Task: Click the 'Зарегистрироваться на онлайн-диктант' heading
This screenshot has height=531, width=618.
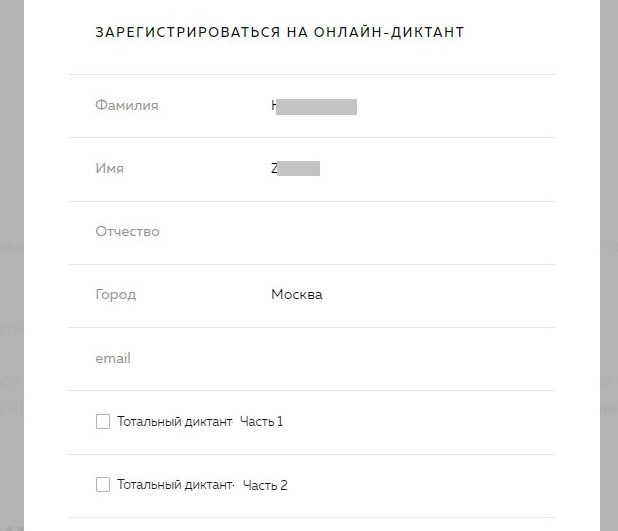Action: tap(280, 32)
